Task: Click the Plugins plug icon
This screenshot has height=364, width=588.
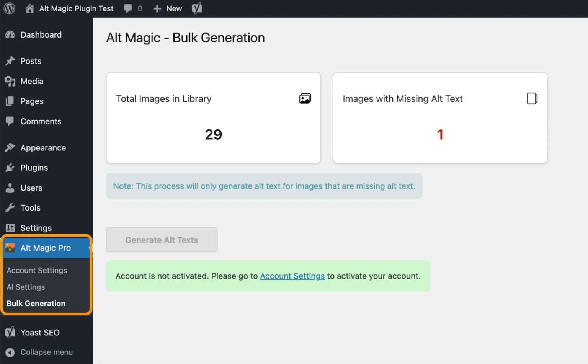Action: click(10, 168)
